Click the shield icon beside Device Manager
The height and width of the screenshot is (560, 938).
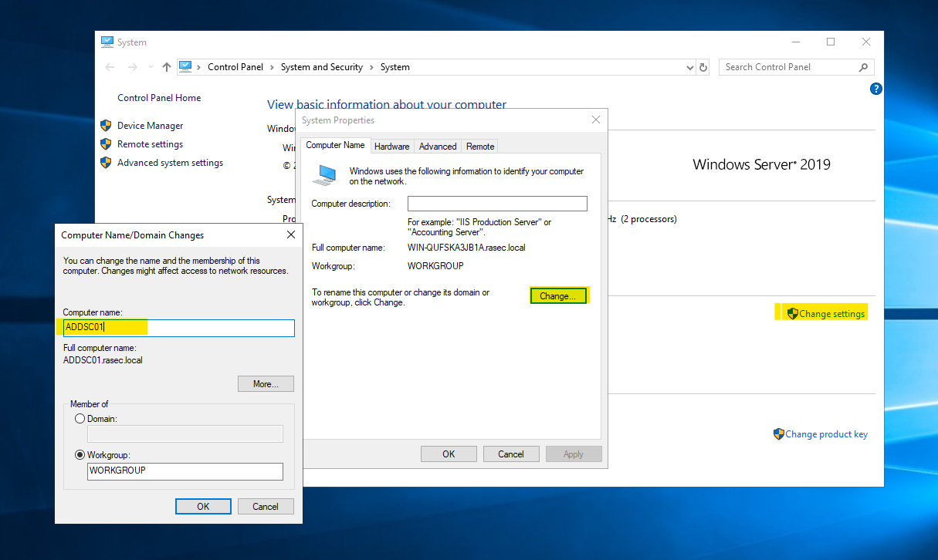106,125
